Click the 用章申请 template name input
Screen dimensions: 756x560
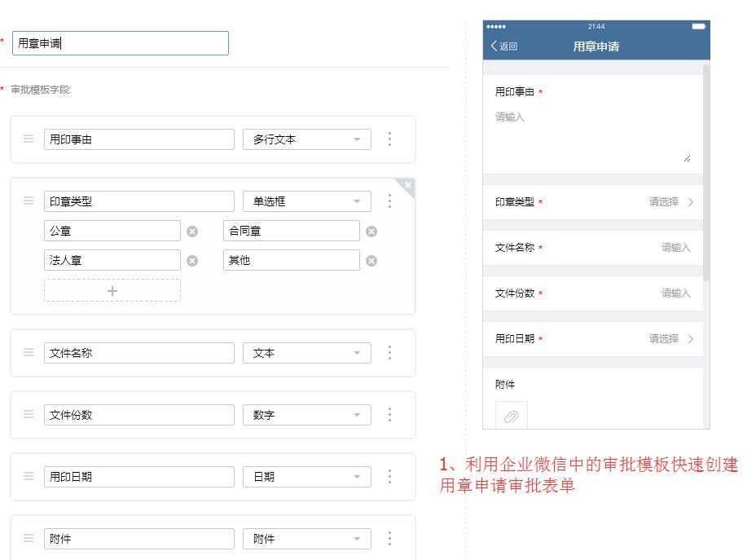click(x=121, y=43)
